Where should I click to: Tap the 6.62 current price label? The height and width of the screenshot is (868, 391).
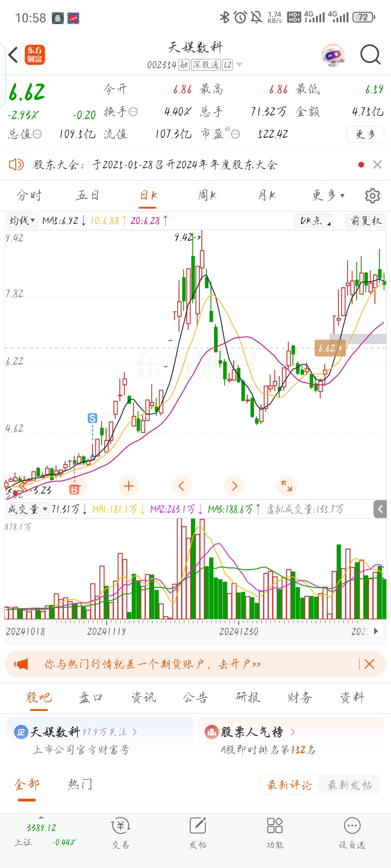pos(330,348)
